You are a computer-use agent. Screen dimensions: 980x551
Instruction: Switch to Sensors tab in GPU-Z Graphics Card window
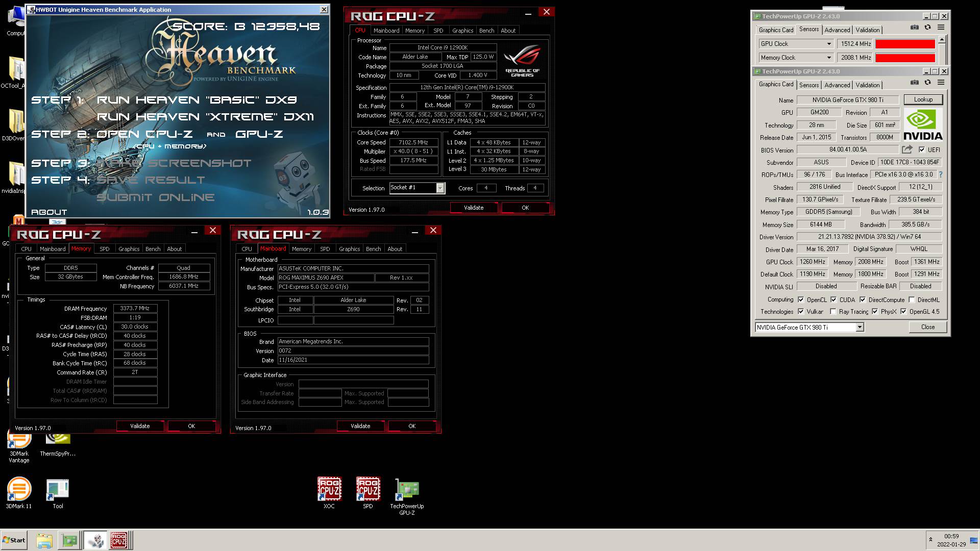click(x=809, y=85)
